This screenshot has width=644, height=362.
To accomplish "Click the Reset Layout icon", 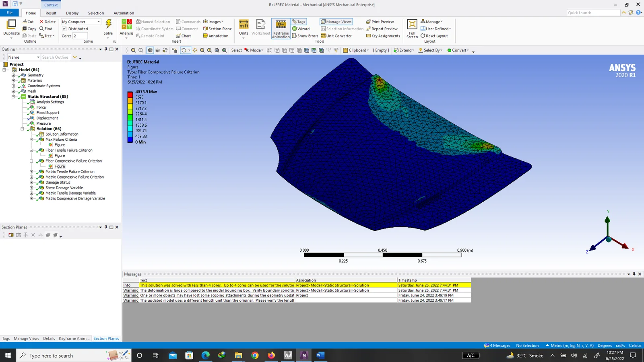I will tap(423, 36).
